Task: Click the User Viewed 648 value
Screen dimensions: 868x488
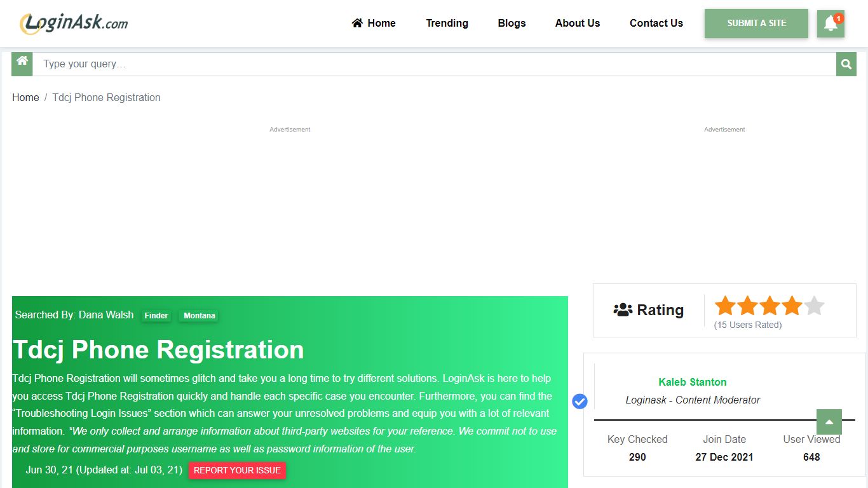Action: (x=811, y=457)
